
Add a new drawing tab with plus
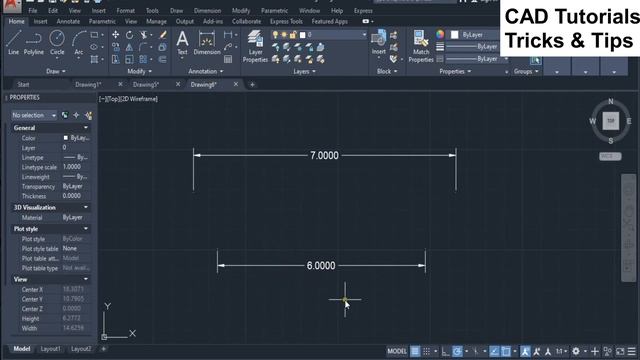pos(252,84)
